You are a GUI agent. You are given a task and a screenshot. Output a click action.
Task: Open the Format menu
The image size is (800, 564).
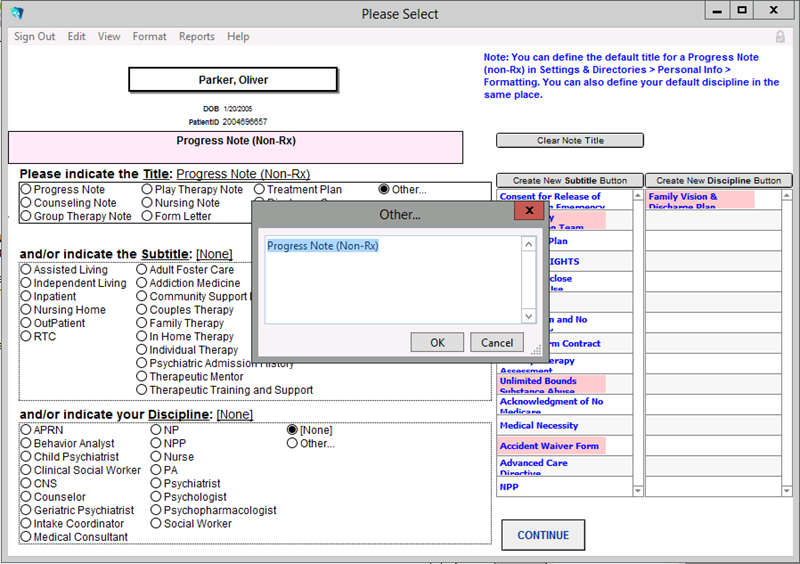pyautogui.click(x=149, y=37)
